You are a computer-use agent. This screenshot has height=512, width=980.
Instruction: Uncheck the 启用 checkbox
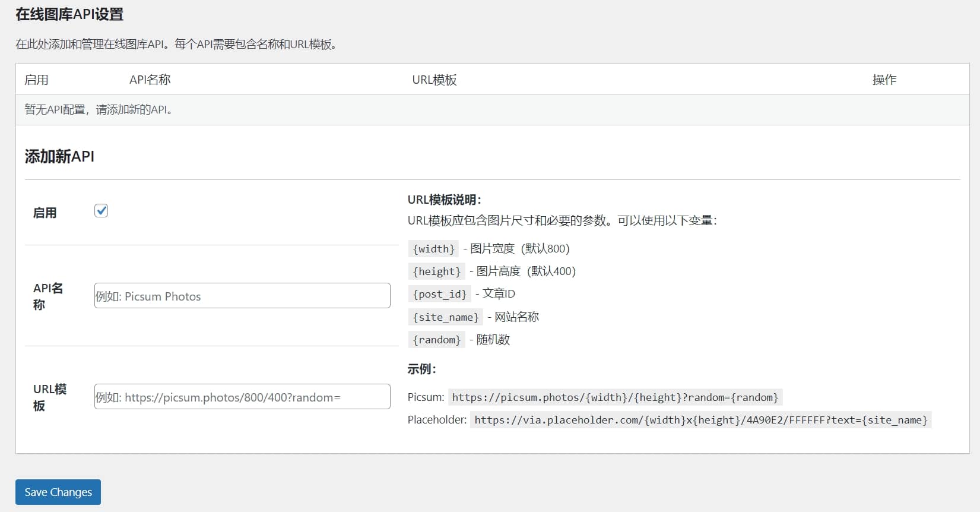pyautogui.click(x=101, y=211)
